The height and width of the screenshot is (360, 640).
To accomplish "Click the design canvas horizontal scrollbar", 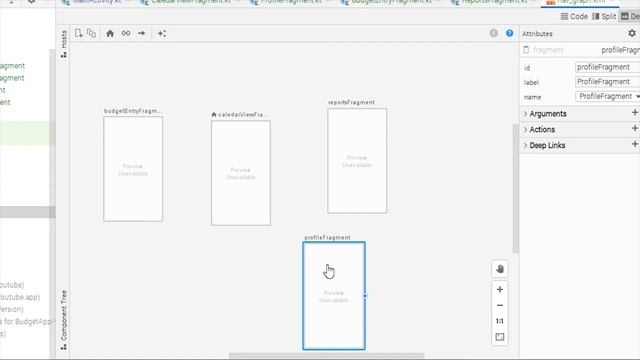I will pyautogui.click(x=327, y=356).
